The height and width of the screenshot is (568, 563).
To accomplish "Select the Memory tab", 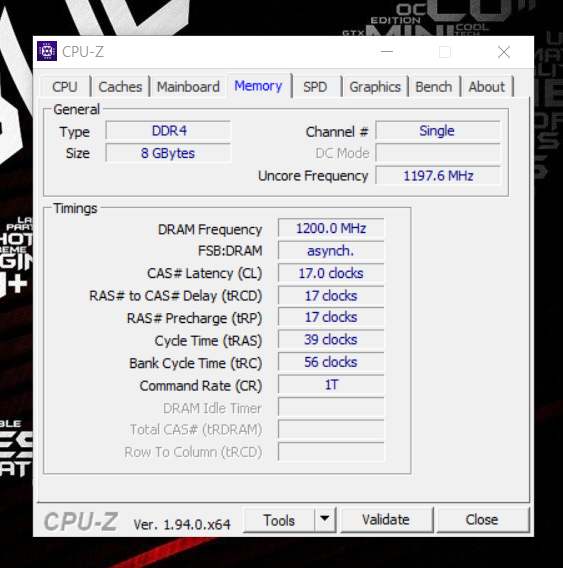I will tap(258, 85).
